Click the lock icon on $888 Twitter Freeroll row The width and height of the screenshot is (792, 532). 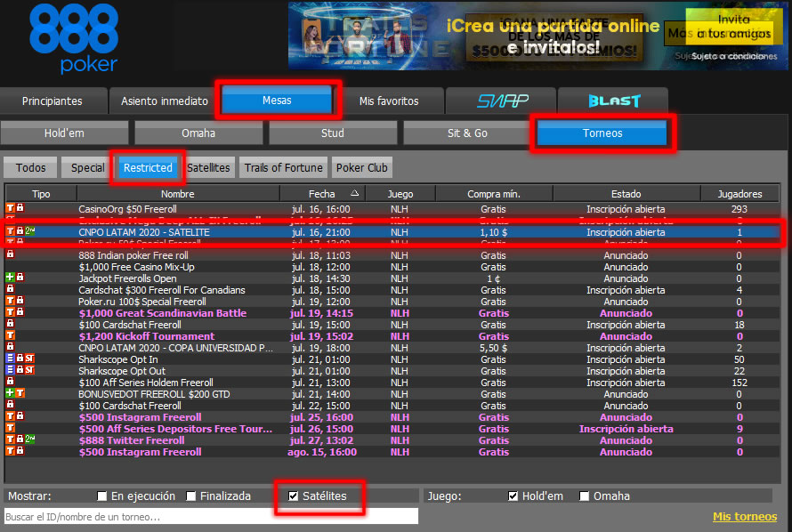tap(20, 439)
